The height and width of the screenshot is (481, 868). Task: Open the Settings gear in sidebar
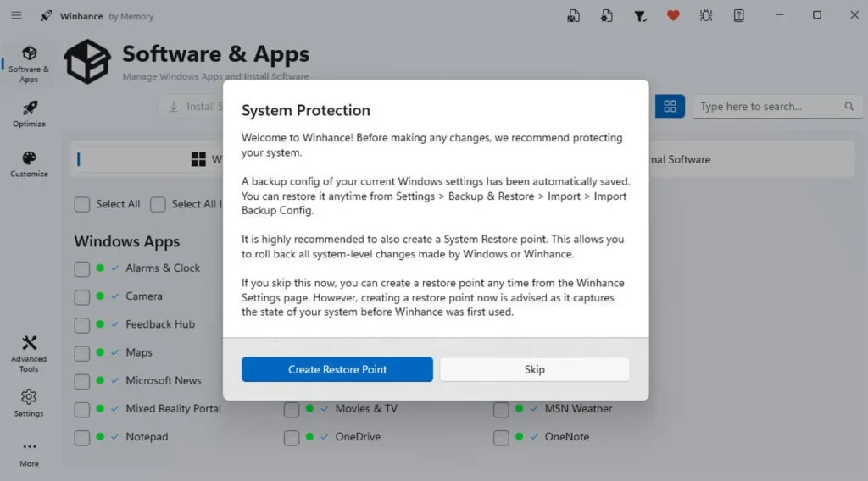click(x=29, y=403)
